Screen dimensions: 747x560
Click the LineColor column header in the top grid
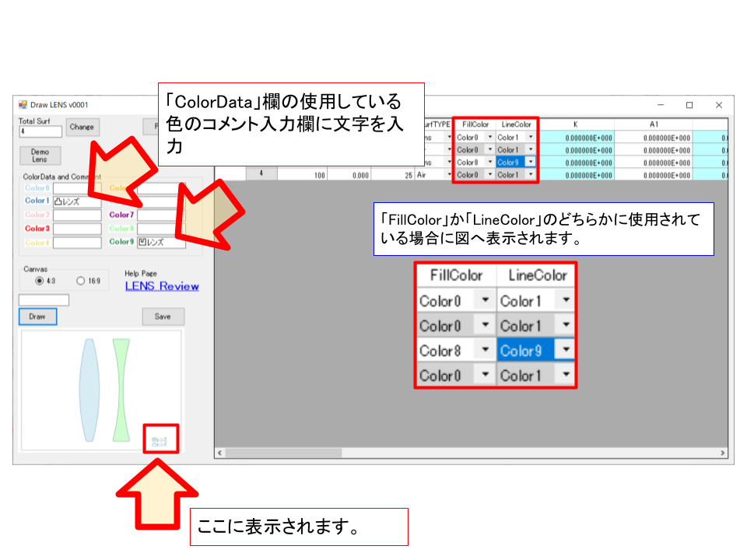click(516, 124)
